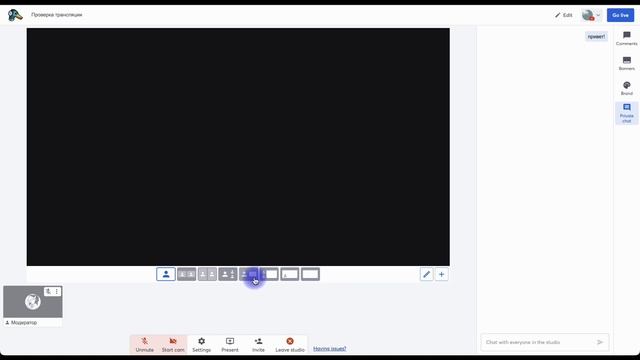Select the leader with two thumbnails layout
This screenshot has width=640, height=360.
pyautogui.click(x=228, y=274)
